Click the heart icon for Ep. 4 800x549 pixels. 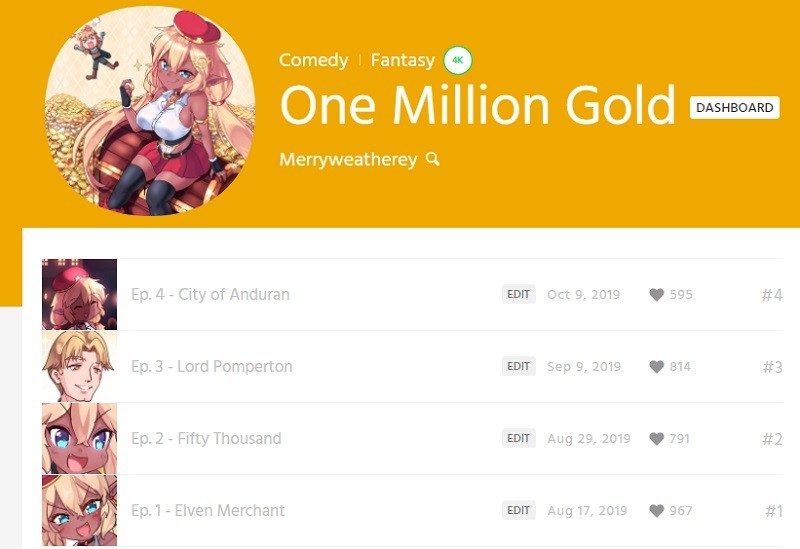click(x=657, y=294)
